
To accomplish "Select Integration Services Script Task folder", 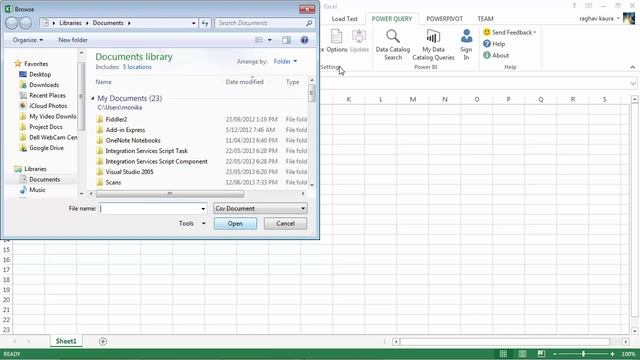I will click(x=147, y=151).
